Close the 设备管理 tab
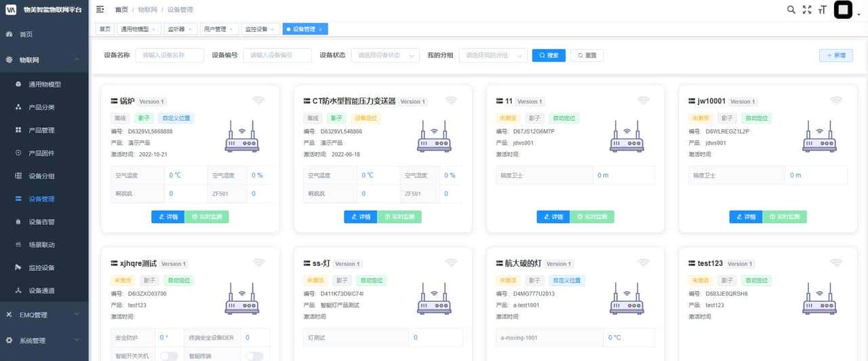 321,29
